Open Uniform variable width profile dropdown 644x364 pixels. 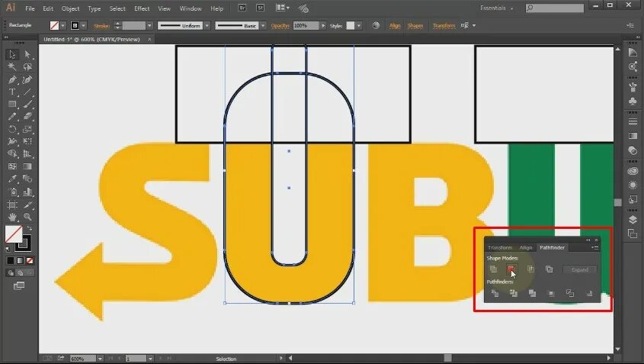[207, 25]
